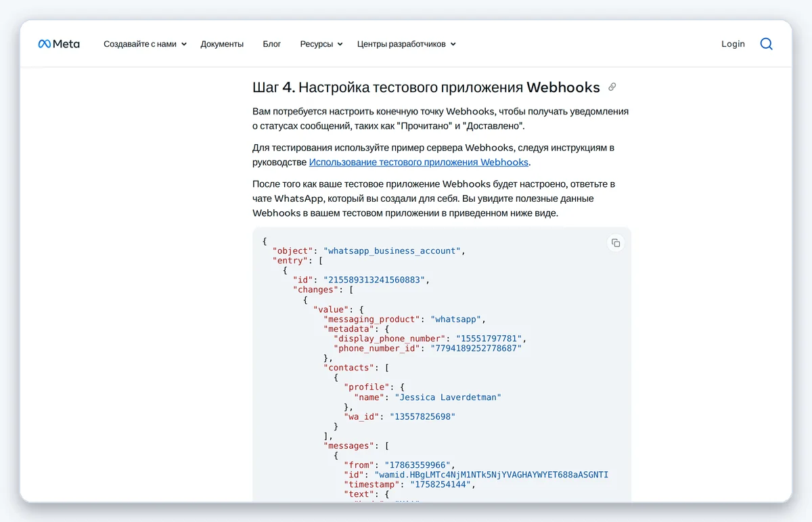
Task: Select "whatsapp_business_account" value in code
Action: 393,251
